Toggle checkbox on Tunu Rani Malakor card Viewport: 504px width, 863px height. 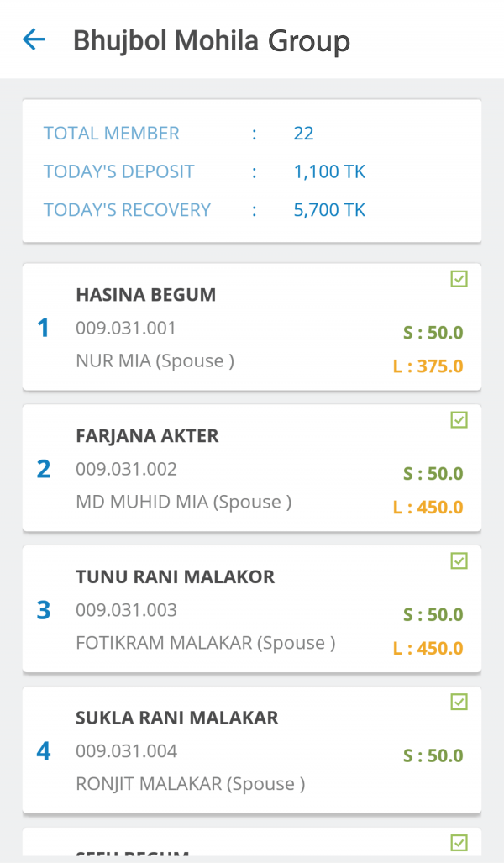[459, 561]
